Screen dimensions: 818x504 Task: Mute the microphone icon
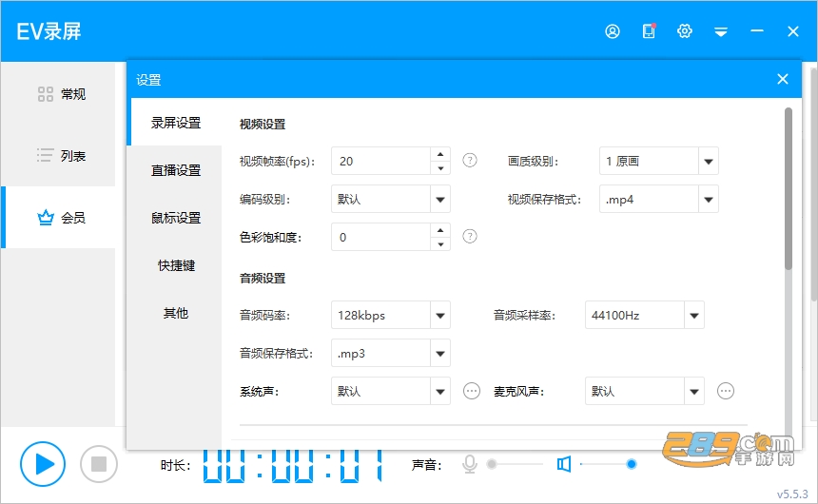470,464
